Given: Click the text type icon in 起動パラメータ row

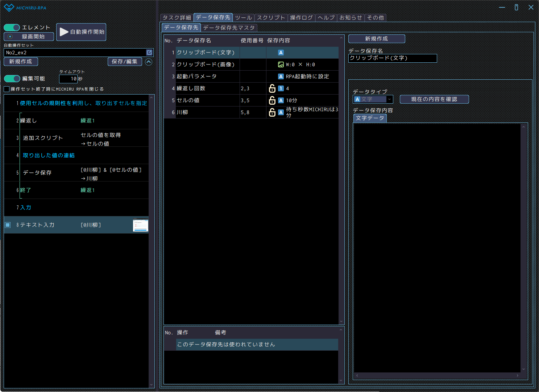Looking at the screenshot, I should (x=281, y=76).
